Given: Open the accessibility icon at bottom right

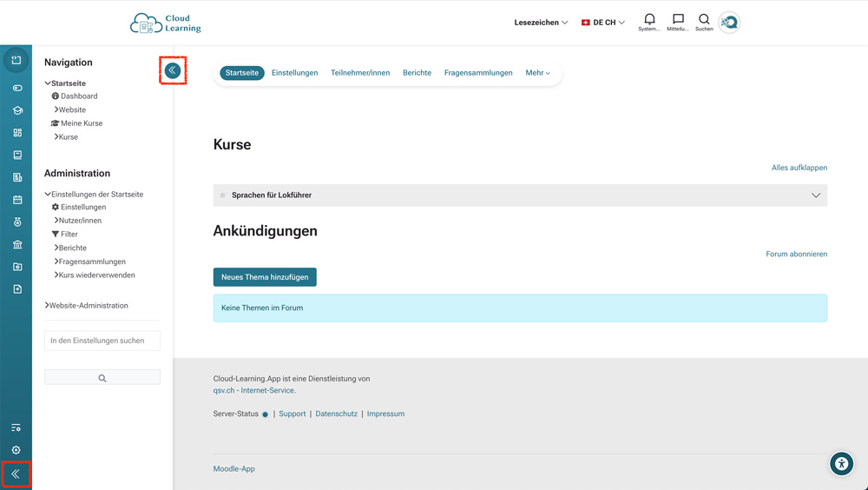Looking at the screenshot, I should point(841,464).
